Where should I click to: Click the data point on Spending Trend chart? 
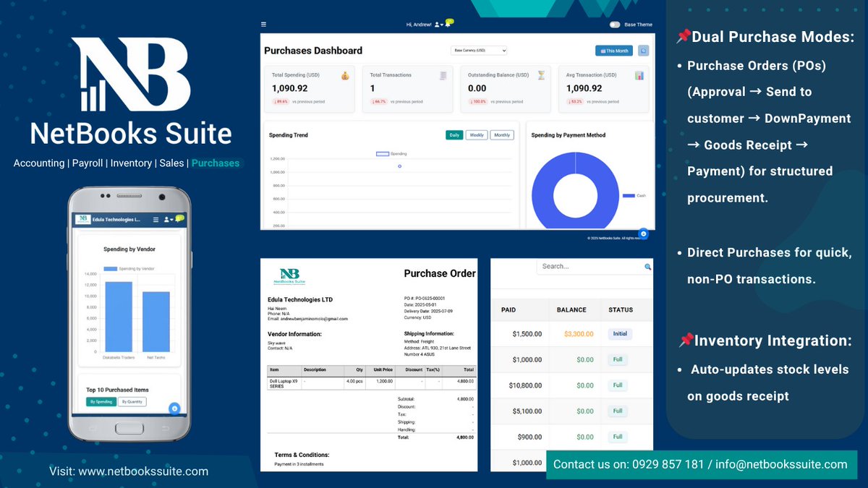pyautogui.click(x=399, y=166)
